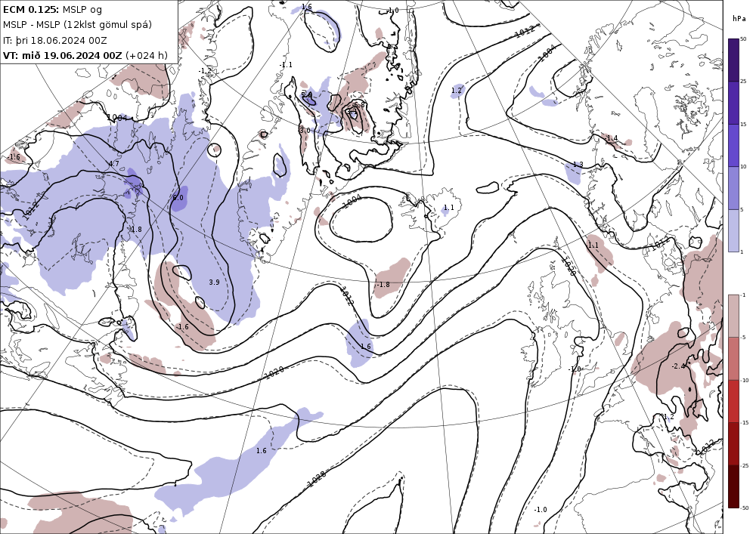
Task: Select the lavender 5–10 hPa legend swatch
Action: click(x=733, y=188)
